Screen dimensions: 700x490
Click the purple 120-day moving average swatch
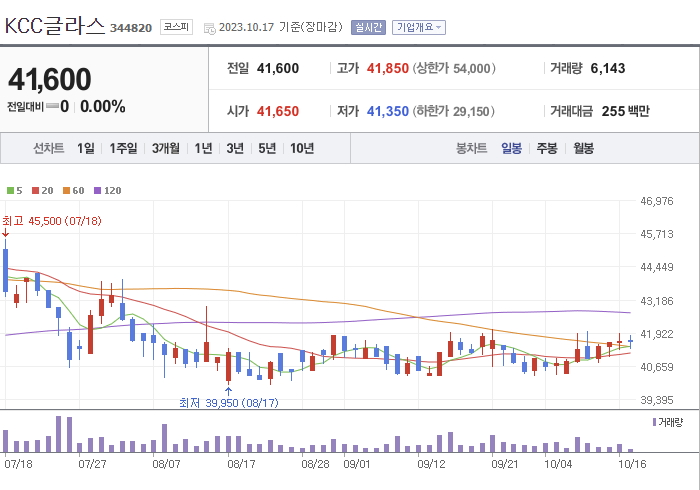pyautogui.click(x=97, y=191)
